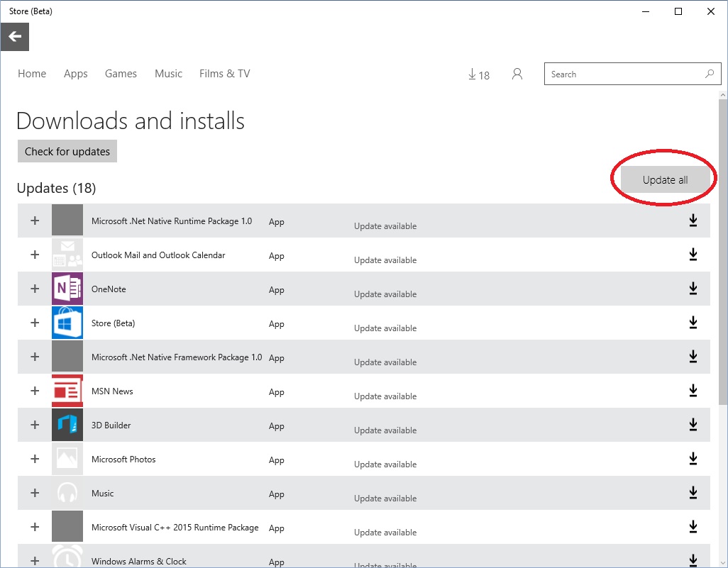
Task: Select the 3D Builder app name
Action: (111, 425)
